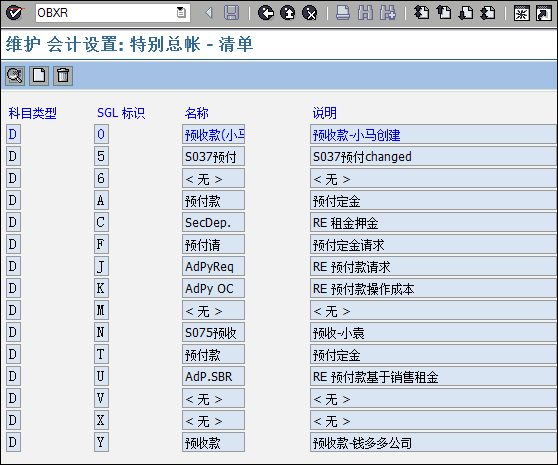558x465 pixels.
Task: Click the Find binoculars icon
Action: click(365, 13)
